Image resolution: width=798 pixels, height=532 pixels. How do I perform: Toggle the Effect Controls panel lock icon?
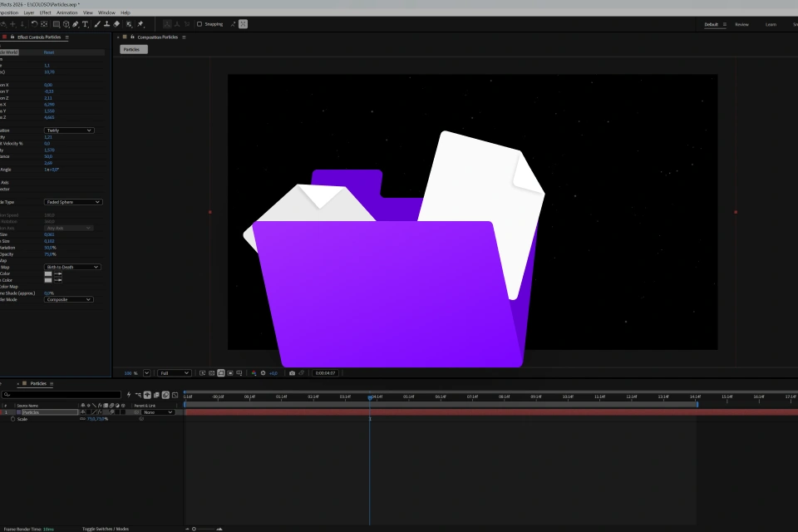pyautogui.click(x=12, y=37)
